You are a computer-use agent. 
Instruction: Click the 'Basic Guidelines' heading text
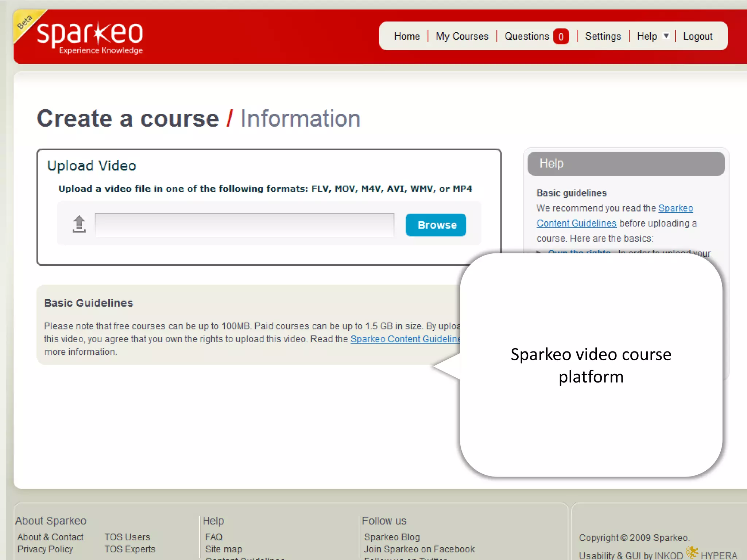click(x=89, y=303)
